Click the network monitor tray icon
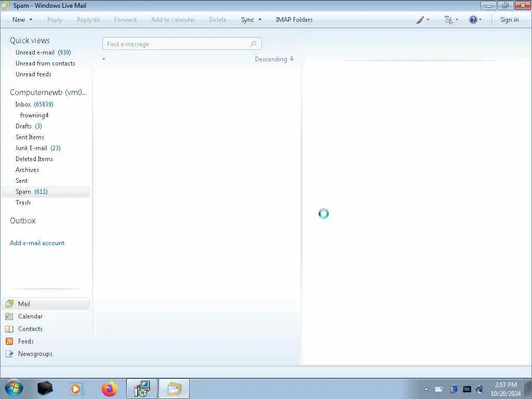 467,390
